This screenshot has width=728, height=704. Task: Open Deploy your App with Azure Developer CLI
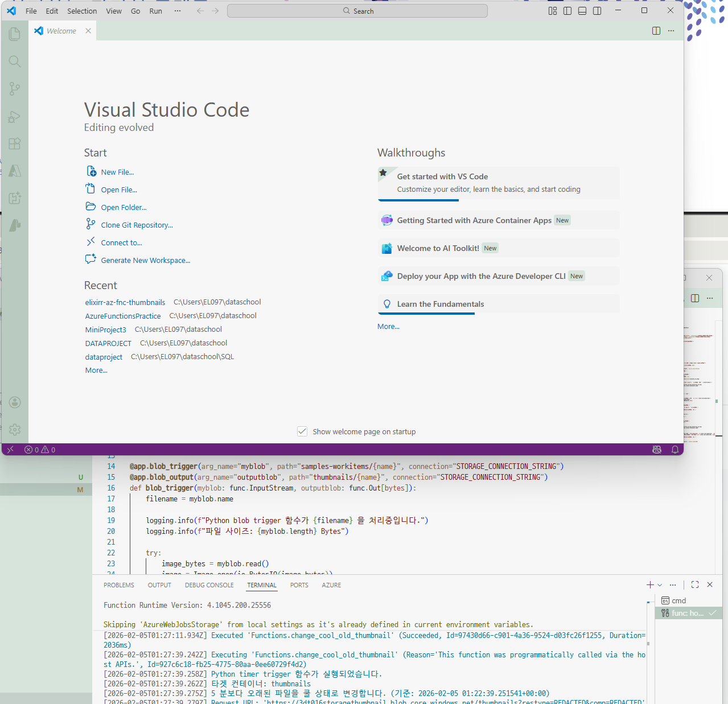point(499,276)
